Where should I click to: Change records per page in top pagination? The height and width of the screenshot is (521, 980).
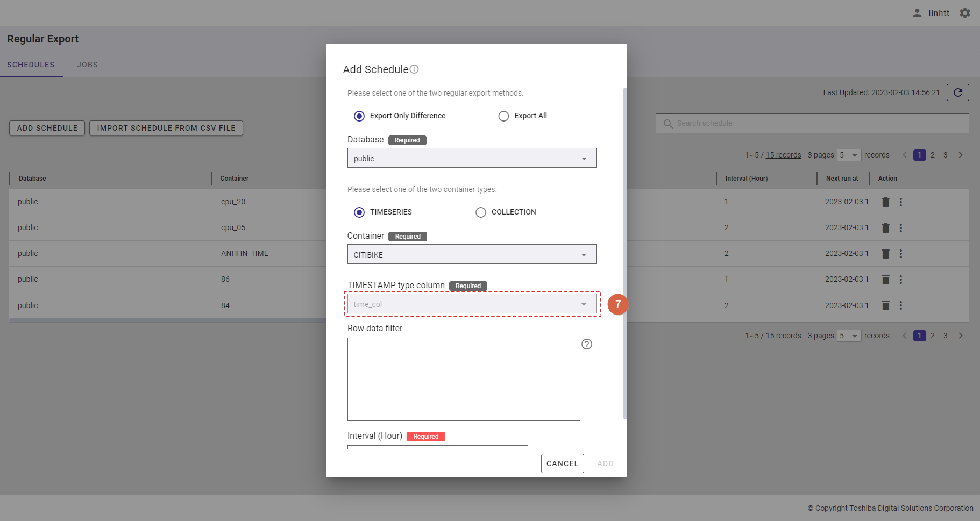(x=849, y=155)
